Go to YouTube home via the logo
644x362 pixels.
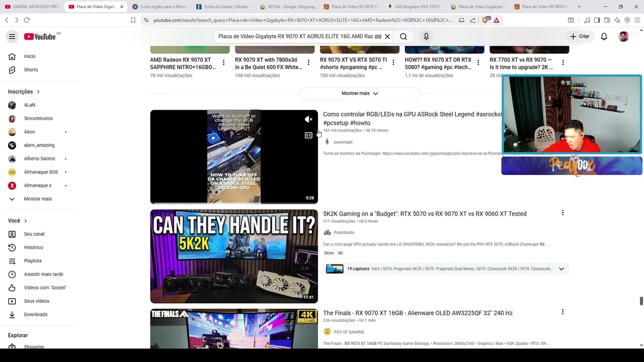[40, 37]
